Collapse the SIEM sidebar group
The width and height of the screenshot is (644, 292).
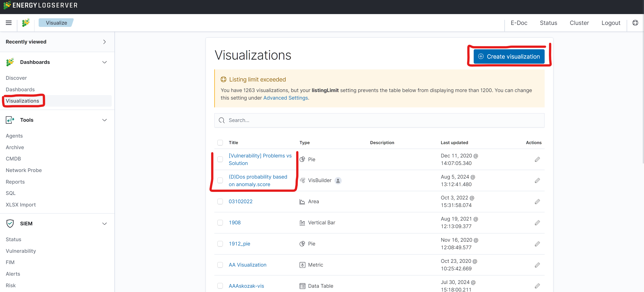tap(104, 224)
